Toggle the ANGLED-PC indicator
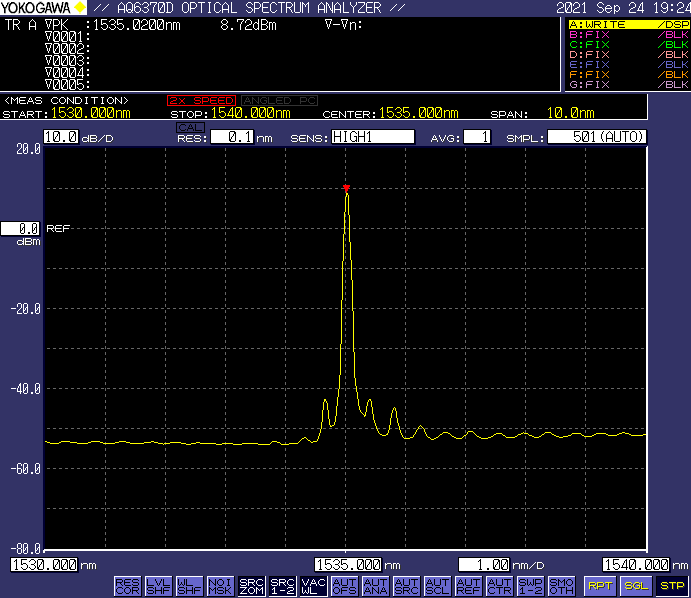 (x=278, y=101)
